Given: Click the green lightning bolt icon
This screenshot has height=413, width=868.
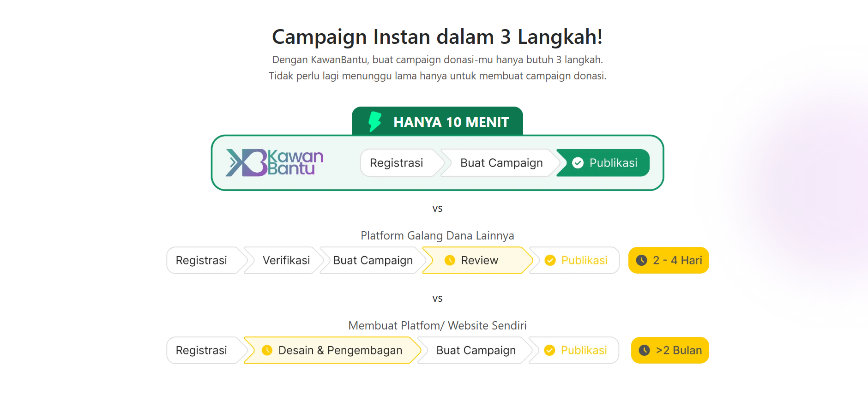Looking at the screenshot, I should (x=375, y=122).
